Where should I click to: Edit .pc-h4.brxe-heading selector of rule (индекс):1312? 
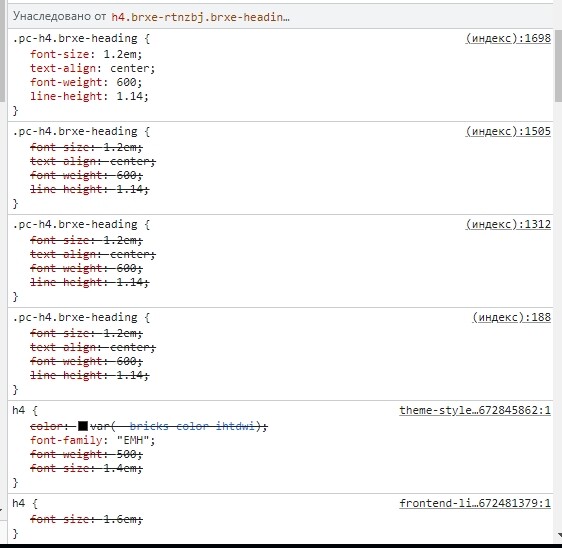tap(75, 224)
